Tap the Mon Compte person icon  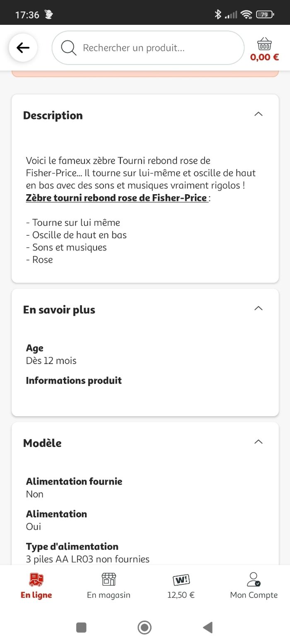click(254, 579)
